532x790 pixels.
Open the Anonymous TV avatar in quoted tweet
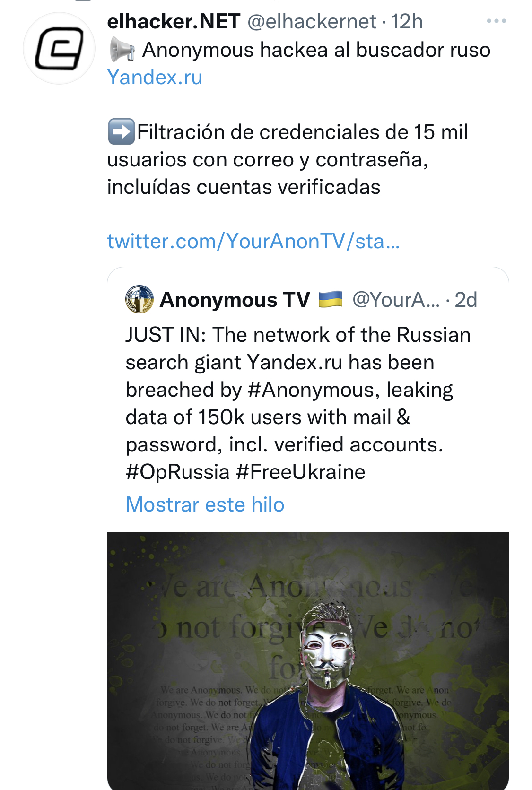pos(139,300)
